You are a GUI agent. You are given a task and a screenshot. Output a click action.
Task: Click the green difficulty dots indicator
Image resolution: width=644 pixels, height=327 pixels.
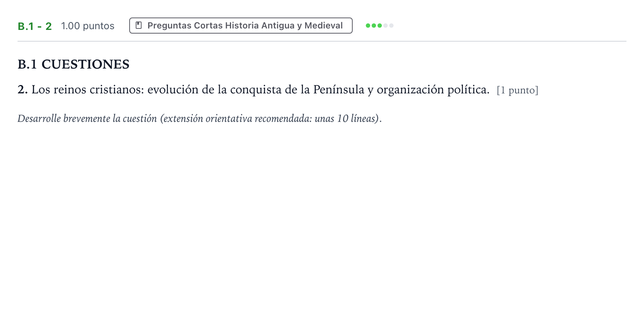click(380, 26)
